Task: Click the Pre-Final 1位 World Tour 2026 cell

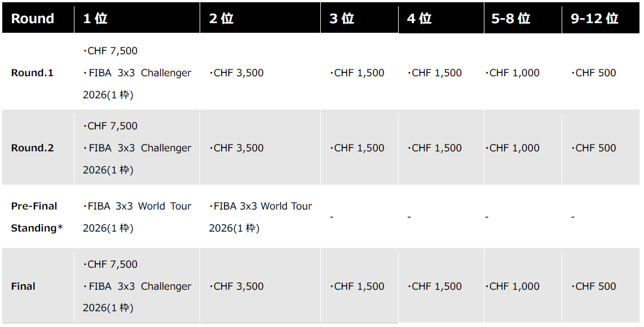Action: pos(137,217)
